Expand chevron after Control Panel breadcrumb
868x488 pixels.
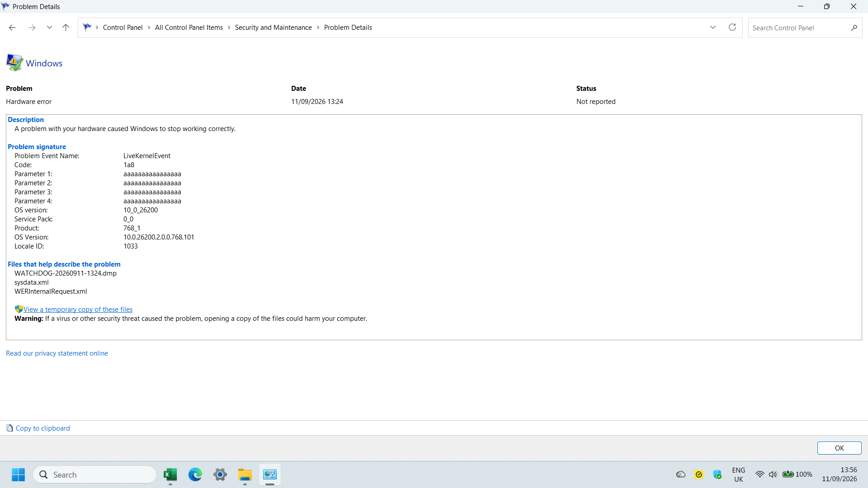point(149,28)
